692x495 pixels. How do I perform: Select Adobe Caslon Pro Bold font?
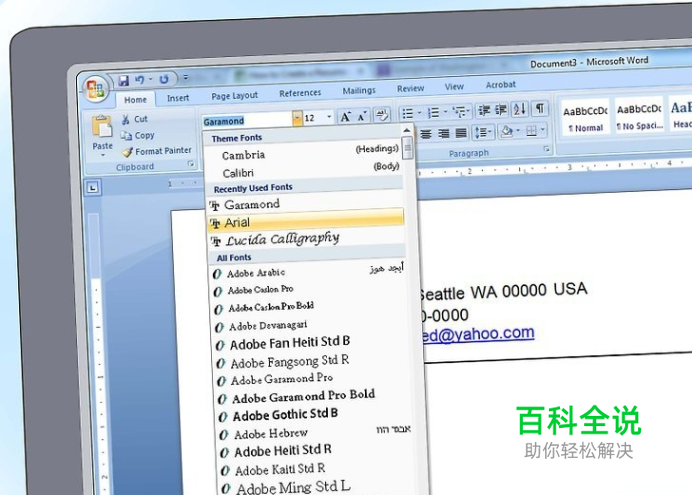click(x=309, y=307)
